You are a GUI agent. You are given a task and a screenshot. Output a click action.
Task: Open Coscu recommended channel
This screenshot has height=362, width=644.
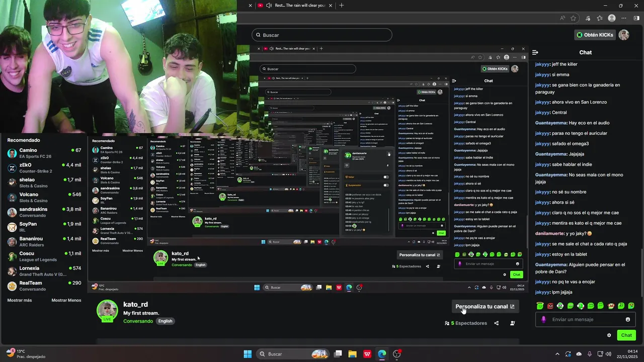coord(44,256)
